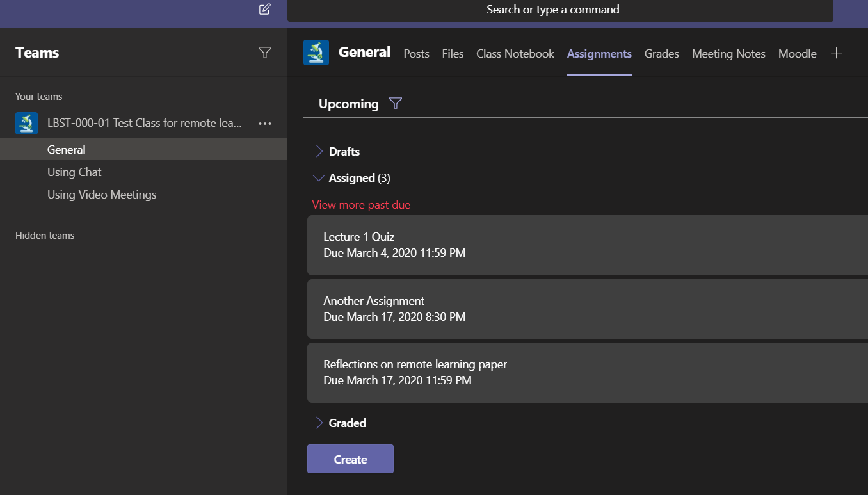The image size is (868, 495).
Task: Collapse the Assigned section
Action: (x=319, y=178)
